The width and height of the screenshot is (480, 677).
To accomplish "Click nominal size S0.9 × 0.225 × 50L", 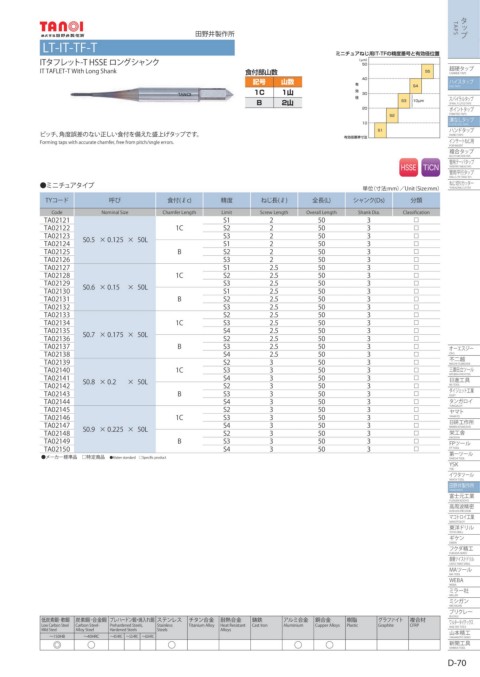I will (x=115, y=430).
